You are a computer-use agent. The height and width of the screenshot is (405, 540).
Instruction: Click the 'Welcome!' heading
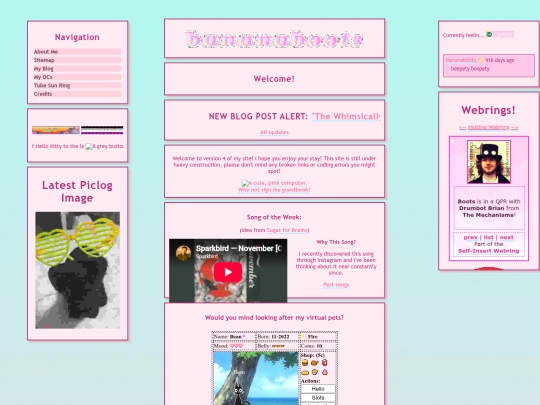click(274, 79)
